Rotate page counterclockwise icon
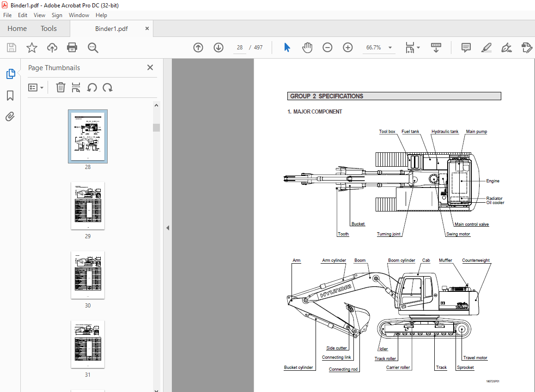 click(92, 88)
